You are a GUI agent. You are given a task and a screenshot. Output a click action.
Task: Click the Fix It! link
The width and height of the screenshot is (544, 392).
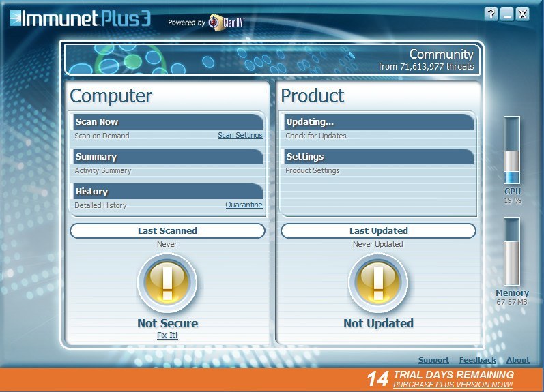click(167, 335)
